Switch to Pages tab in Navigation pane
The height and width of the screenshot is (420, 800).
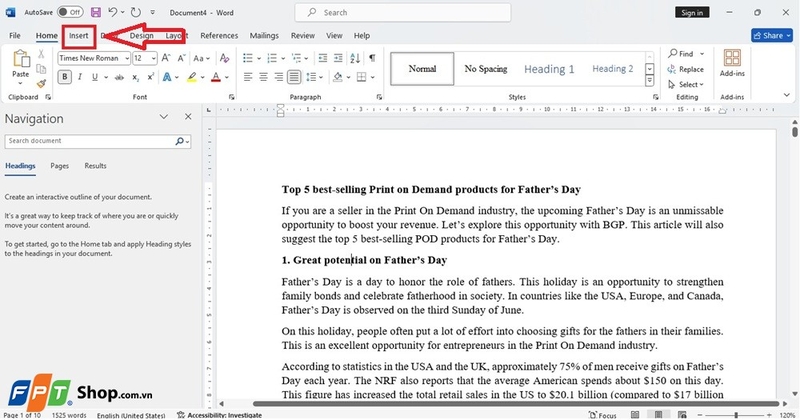tap(60, 166)
